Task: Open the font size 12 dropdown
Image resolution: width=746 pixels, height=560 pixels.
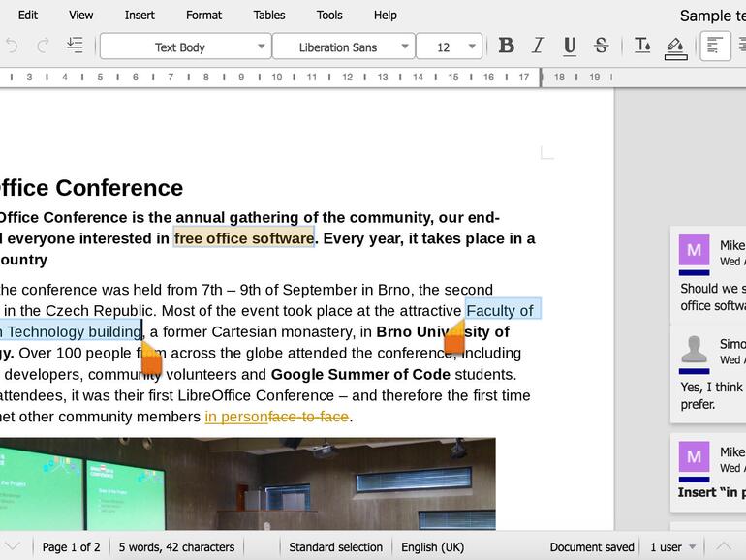Action: point(472,47)
